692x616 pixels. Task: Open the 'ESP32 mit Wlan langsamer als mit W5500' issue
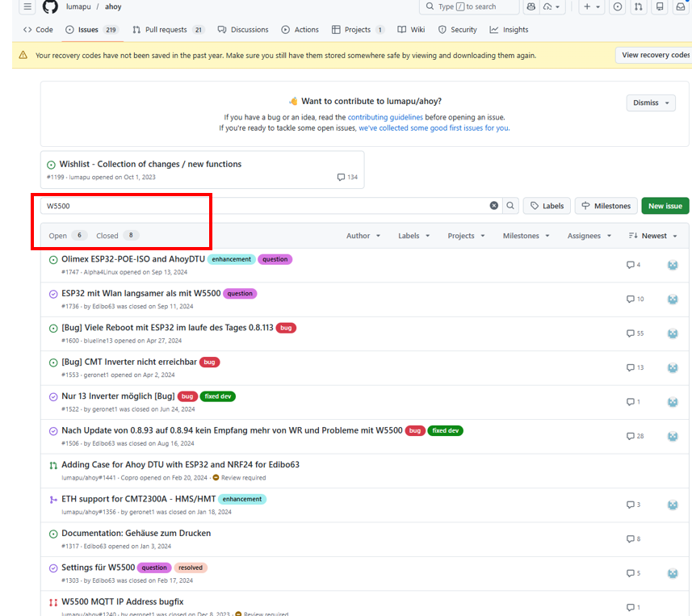141,293
